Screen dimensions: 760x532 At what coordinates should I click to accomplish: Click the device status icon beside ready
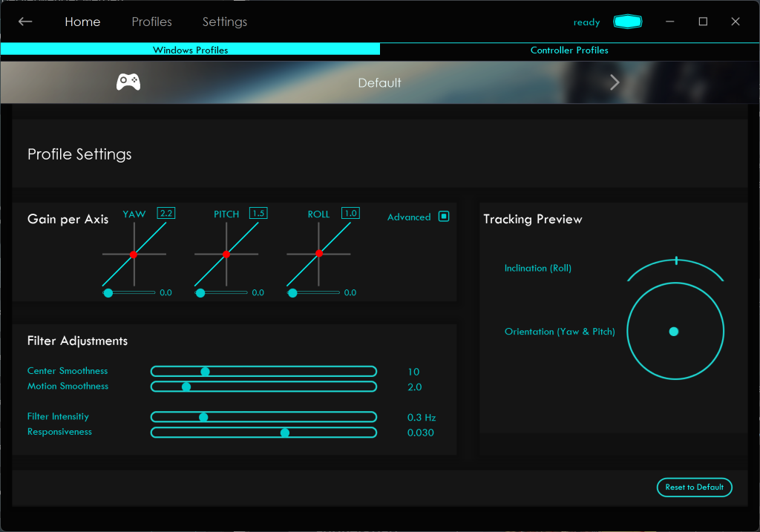[627, 22]
